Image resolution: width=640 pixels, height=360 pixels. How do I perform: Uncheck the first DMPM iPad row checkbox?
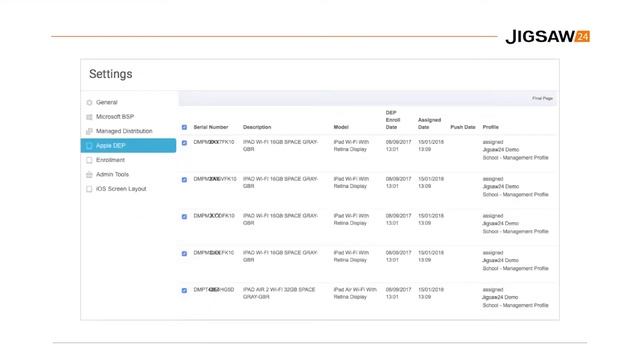(x=184, y=143)
